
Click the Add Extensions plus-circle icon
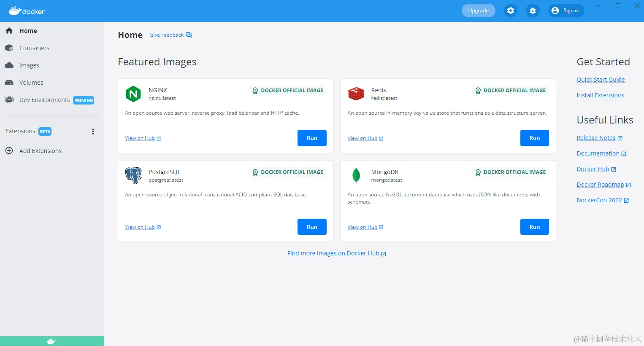pyautogui.click(x=9, y=150)
